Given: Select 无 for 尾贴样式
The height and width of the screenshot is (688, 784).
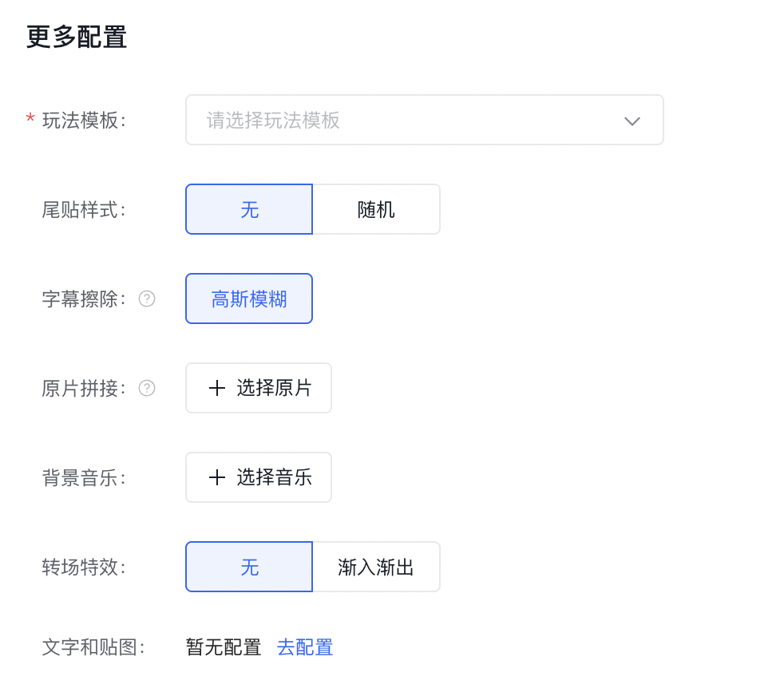Looking at the screenshot, I should [249, 210].
